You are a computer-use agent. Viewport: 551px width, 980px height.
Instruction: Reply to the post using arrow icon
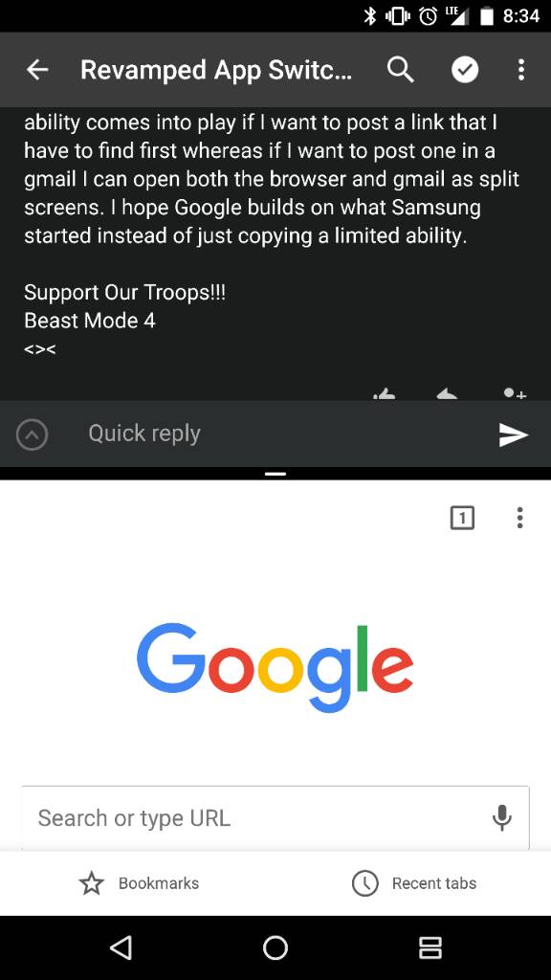click(446, 394)
